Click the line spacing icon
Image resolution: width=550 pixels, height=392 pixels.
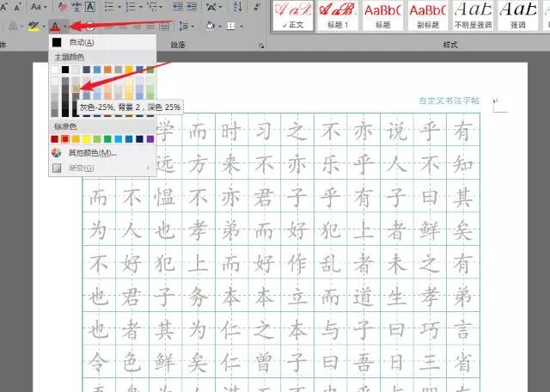(183, 26)
